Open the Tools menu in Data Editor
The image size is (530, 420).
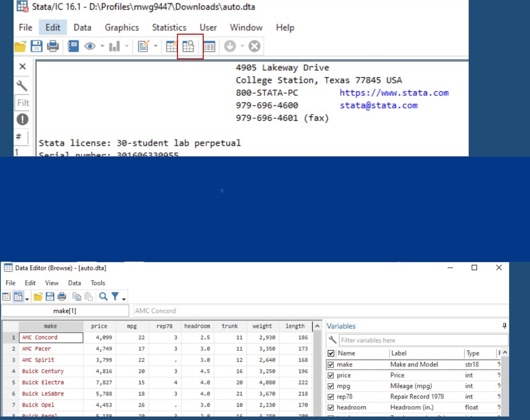click(98, 283)
